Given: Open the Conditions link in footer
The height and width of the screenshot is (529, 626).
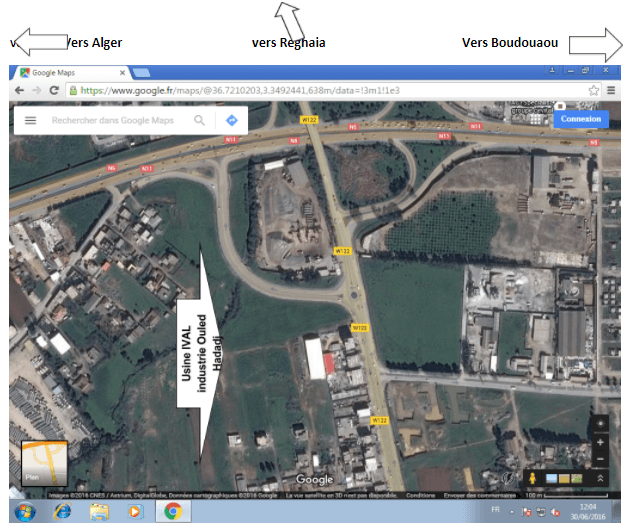Looking at the screenshot, I should coord(420,494).
